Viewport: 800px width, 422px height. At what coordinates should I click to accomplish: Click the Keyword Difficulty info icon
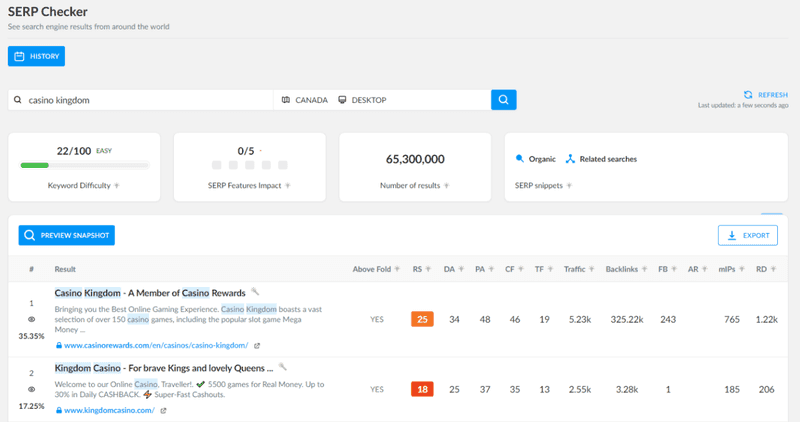click(117, 186)
